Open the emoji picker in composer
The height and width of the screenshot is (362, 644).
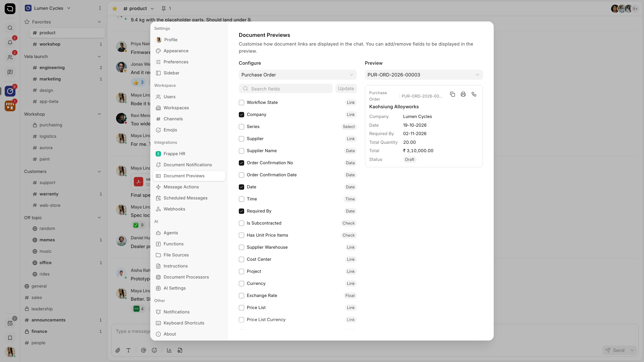click(154, 350)
